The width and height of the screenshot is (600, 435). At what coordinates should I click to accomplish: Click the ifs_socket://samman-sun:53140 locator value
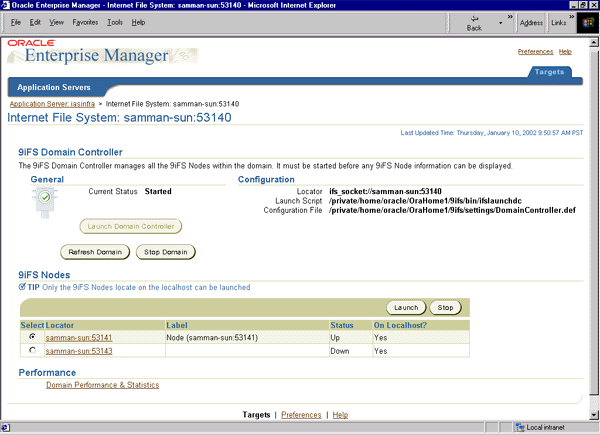tap(385, 191)
